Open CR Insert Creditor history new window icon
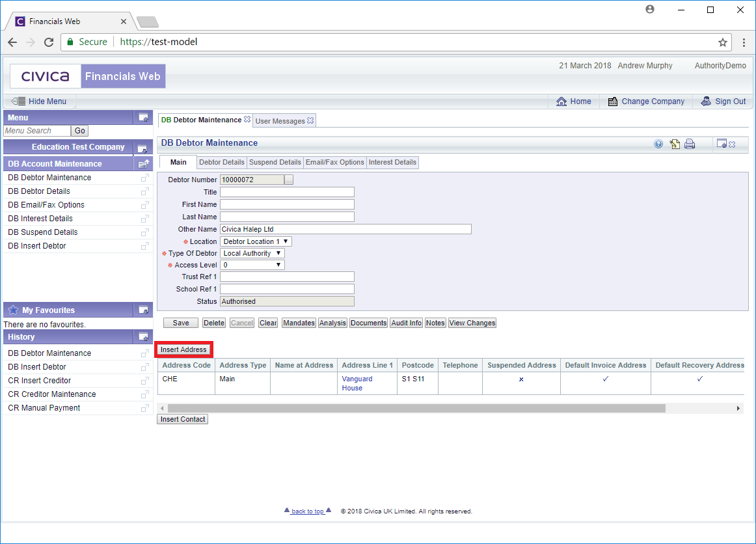The width and height of the screenshot is (756, 544). 144,381
